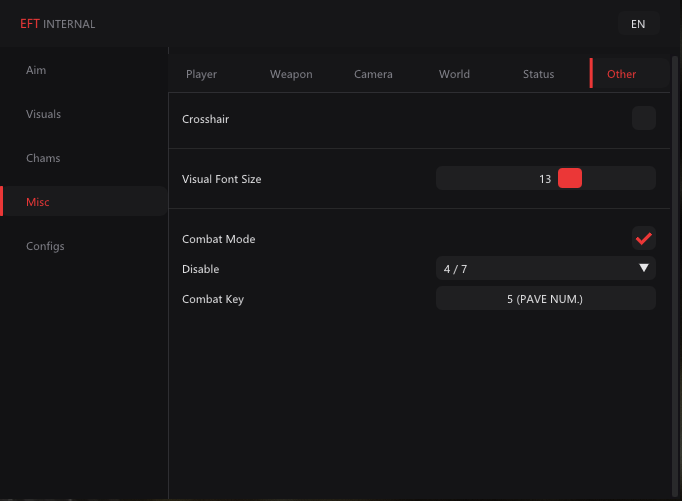Click the Combat Key binding field

point(546,298)
